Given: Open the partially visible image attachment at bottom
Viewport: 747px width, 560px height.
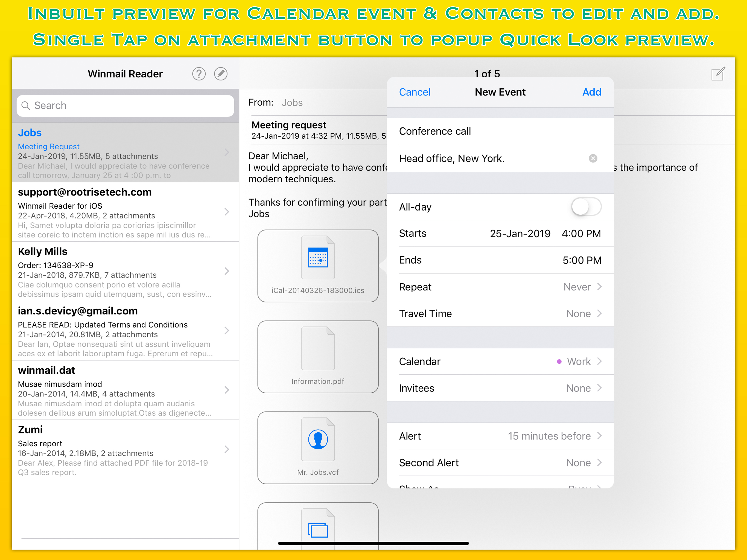Looking at the screenshot, I should (x=318, y=527).
